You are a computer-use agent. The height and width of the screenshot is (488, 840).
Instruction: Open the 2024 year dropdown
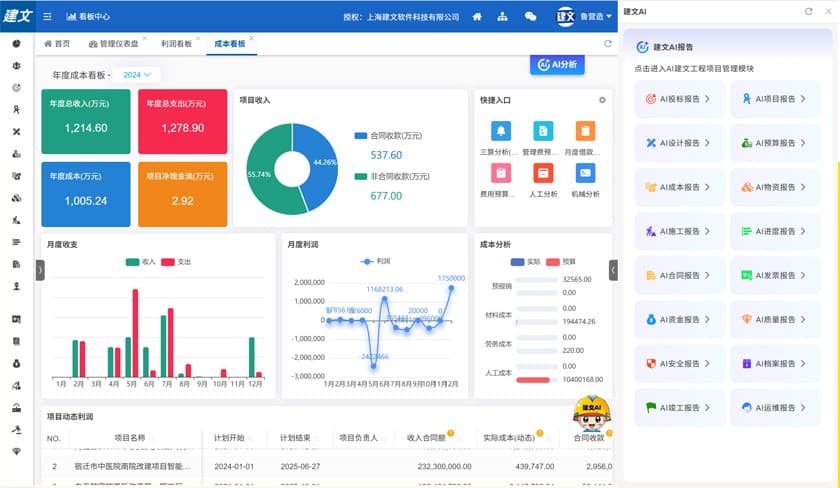coord(138,75)
